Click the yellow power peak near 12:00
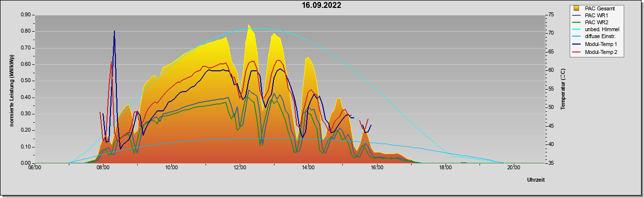The image size is (644, 198). click(249, 26)
